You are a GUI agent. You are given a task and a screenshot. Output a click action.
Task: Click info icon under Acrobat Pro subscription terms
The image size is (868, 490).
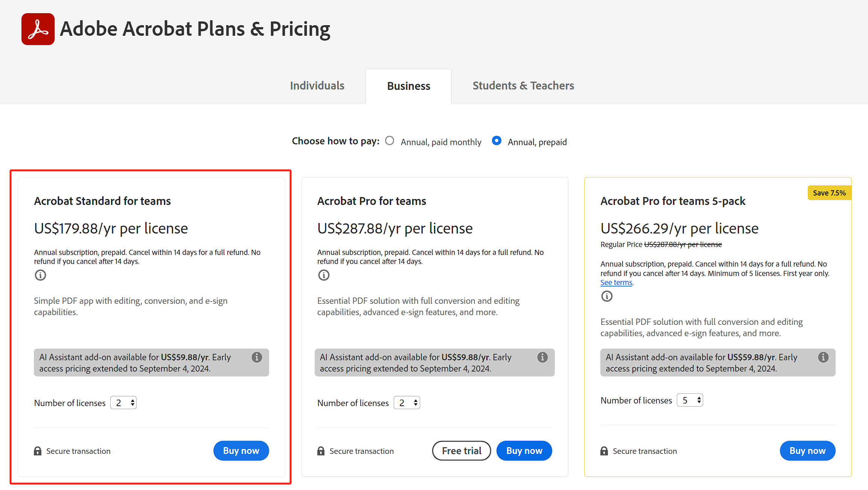click(324, 275)
